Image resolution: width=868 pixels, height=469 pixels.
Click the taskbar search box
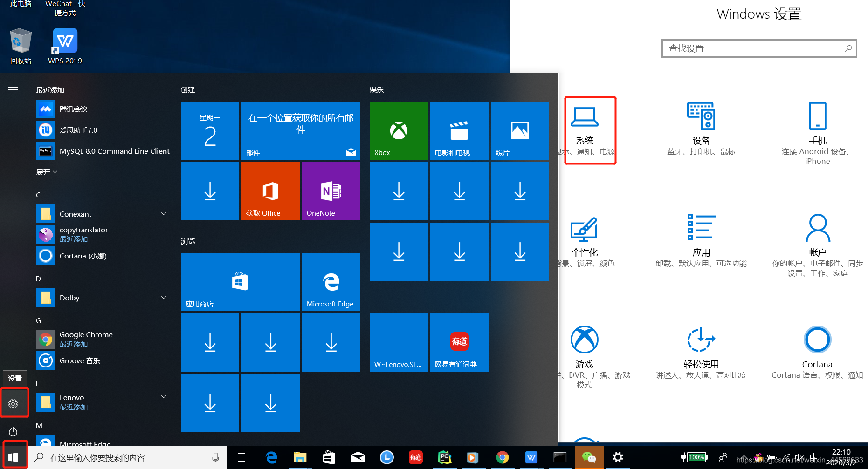tap(128, 457)
